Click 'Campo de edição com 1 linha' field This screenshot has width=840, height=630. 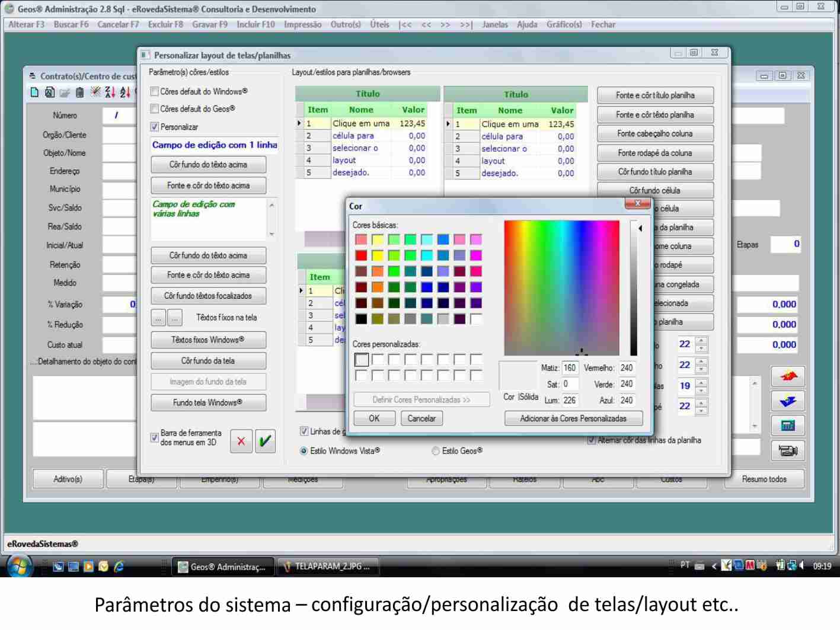click(214, 145)
